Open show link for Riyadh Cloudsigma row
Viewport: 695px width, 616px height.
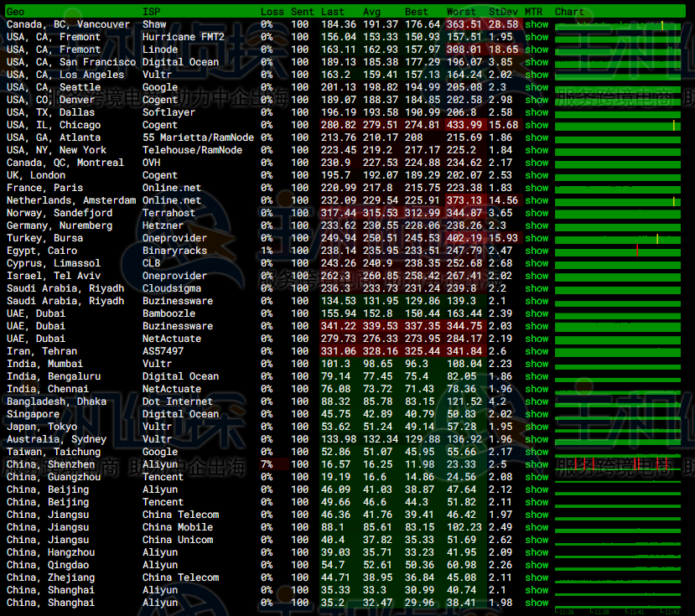tap(537, 288)
